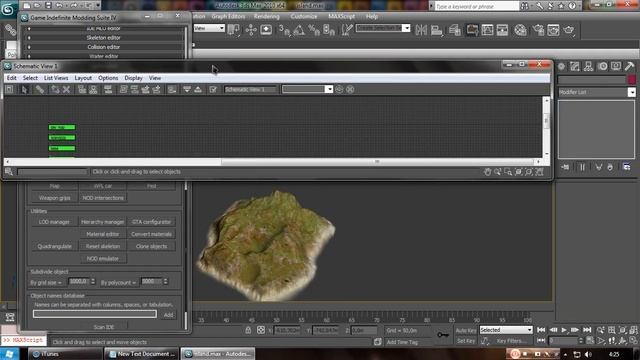Open the Schematic View Options menu
The height and width of the screenshot is (360, 640).
[108, 78]
